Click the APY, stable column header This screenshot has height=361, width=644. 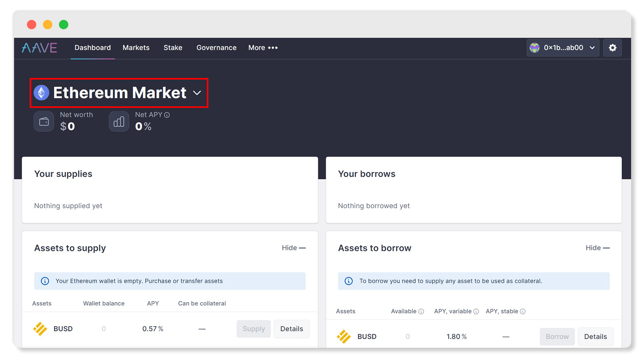point(502,311)
